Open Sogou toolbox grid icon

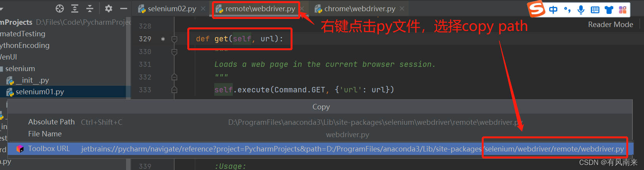coord(622,10)
